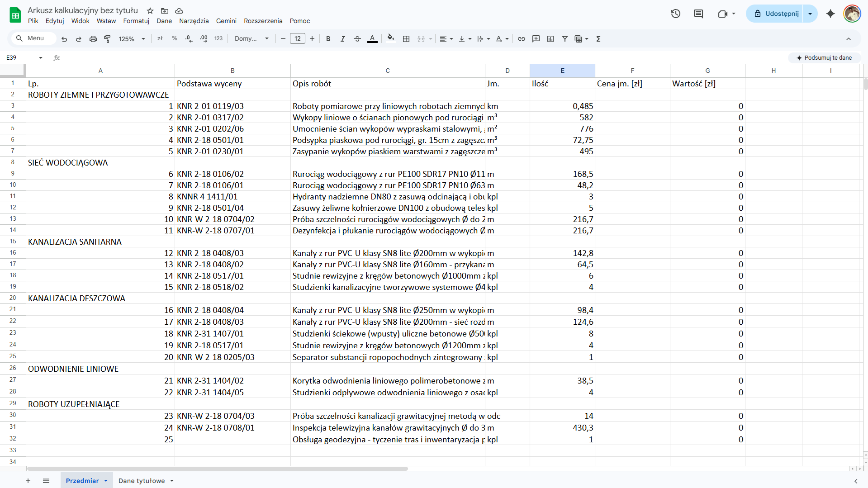Viewport: 868px width, 488px height.
Task: Open the zoom 125% dropdown
Action: (132, 39)
